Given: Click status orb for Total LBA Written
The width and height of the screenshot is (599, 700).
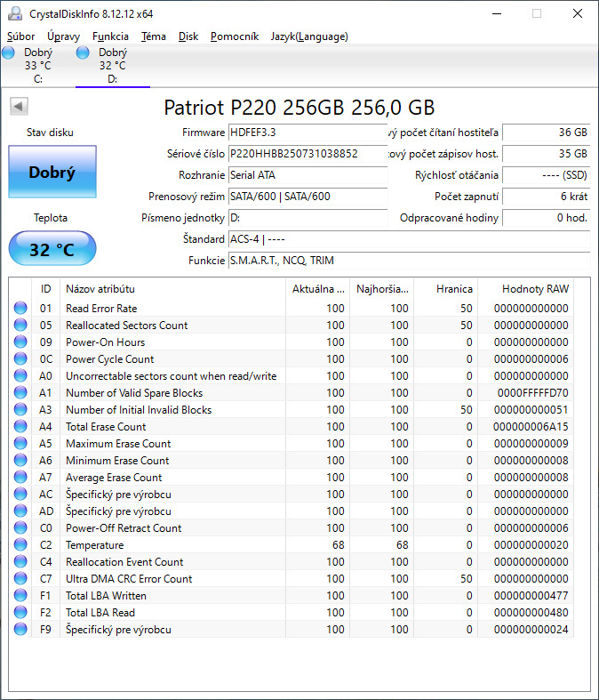Looking at the screenshot, I should pos(20,595).
